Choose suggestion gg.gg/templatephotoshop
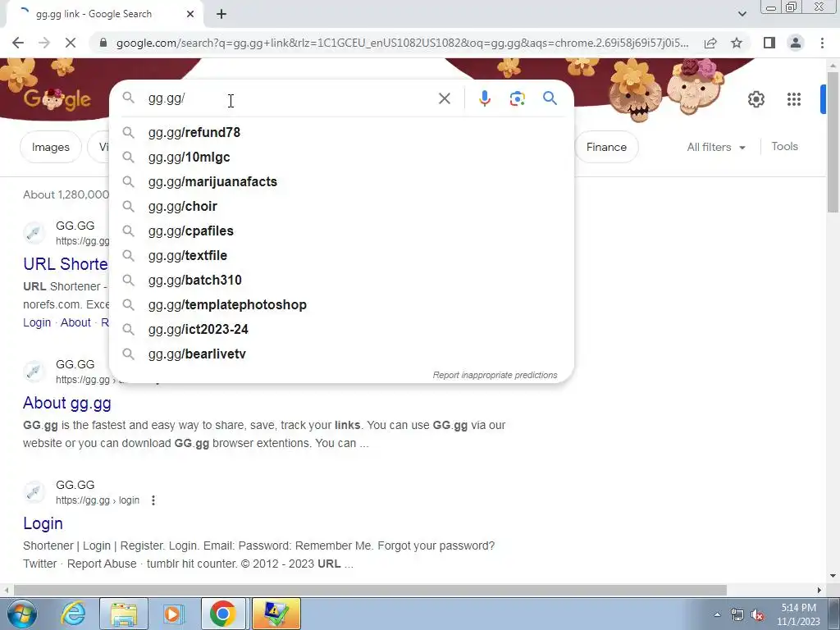The height and width of the screenshot is (630, 840). tap(341, 305)
